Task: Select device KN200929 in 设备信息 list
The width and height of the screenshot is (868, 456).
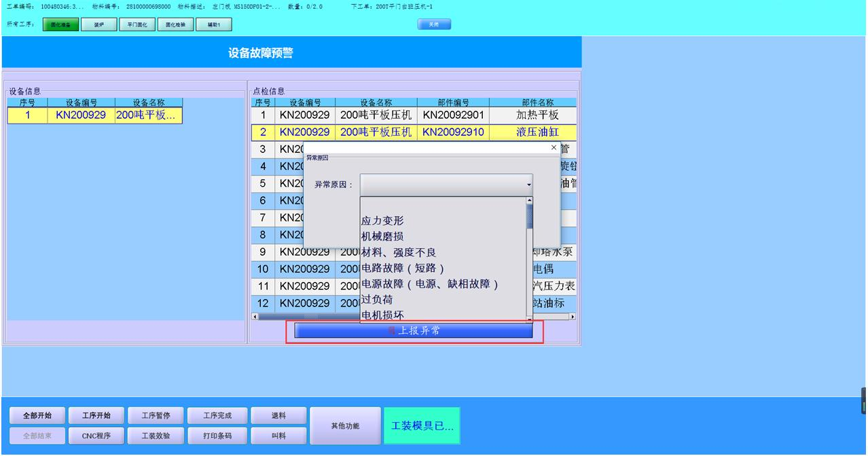Action: 81,116
